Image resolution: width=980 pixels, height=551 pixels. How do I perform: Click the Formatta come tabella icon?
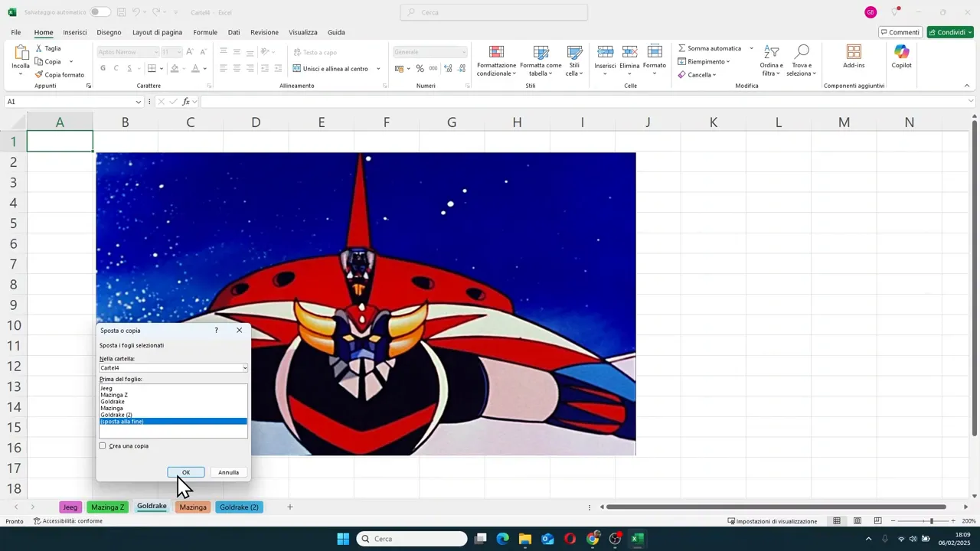point(541,52)
